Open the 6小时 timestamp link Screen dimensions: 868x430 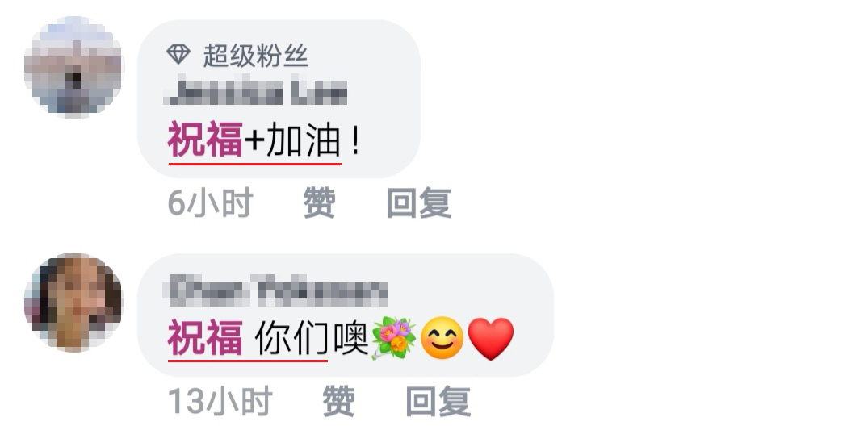click(210, 202)
